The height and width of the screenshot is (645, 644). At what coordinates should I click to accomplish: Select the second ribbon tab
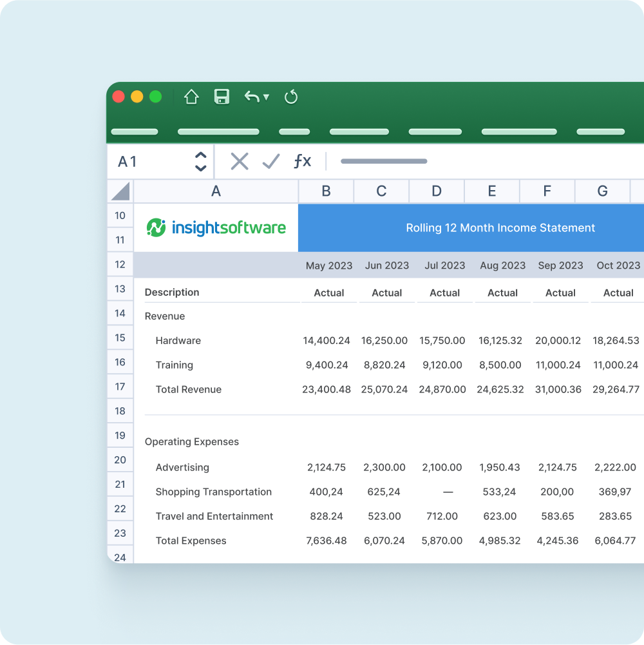(218, 131)
